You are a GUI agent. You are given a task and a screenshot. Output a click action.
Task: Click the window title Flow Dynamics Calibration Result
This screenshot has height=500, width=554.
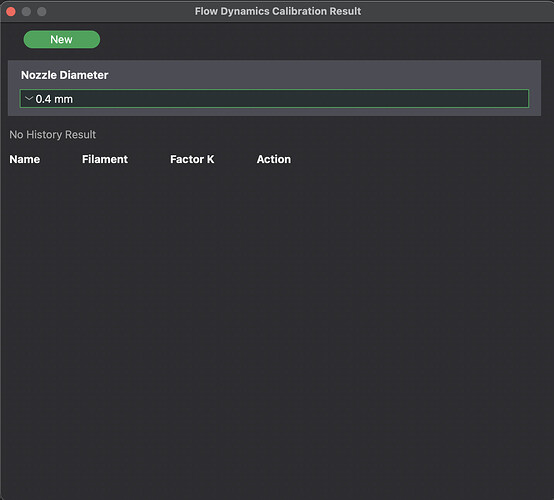278,11
